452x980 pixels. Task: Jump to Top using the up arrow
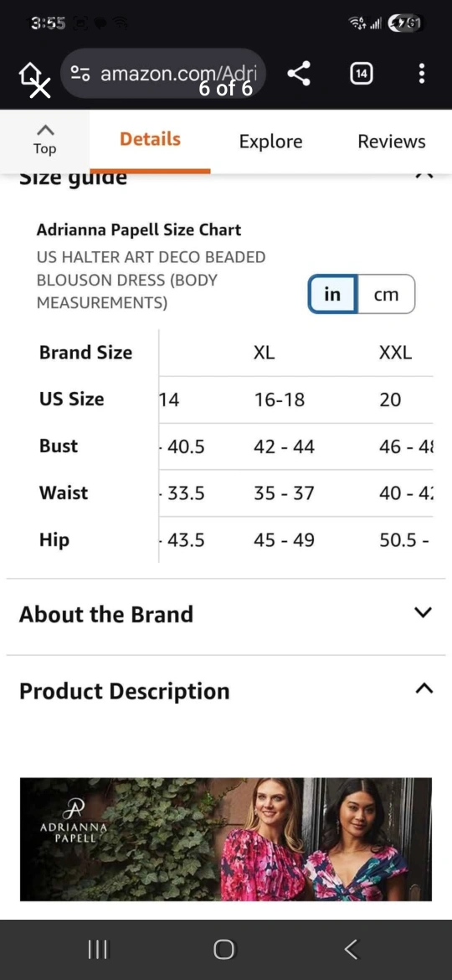click(x=44, y=139)
